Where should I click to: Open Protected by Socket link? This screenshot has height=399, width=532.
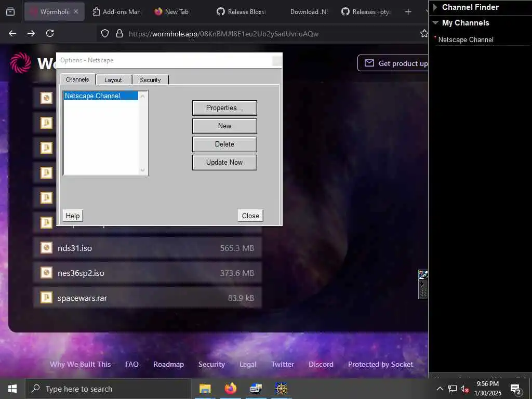pyautogui.click(x=380, y=364)
